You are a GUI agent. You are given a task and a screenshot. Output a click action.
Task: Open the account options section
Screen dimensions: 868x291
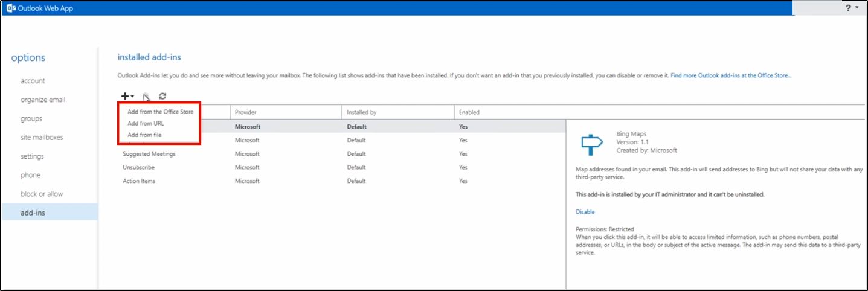(33, 81)
